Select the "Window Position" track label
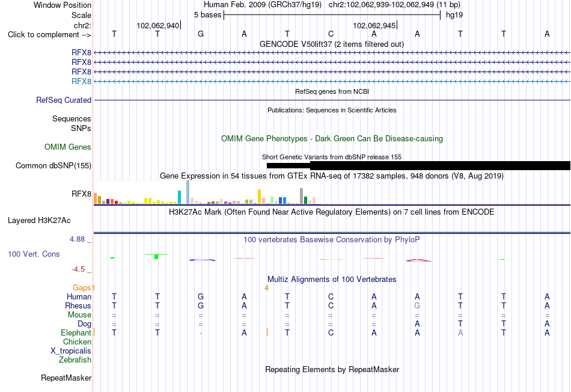This screenshot has height=392, width=571. (x=63, y=5)
